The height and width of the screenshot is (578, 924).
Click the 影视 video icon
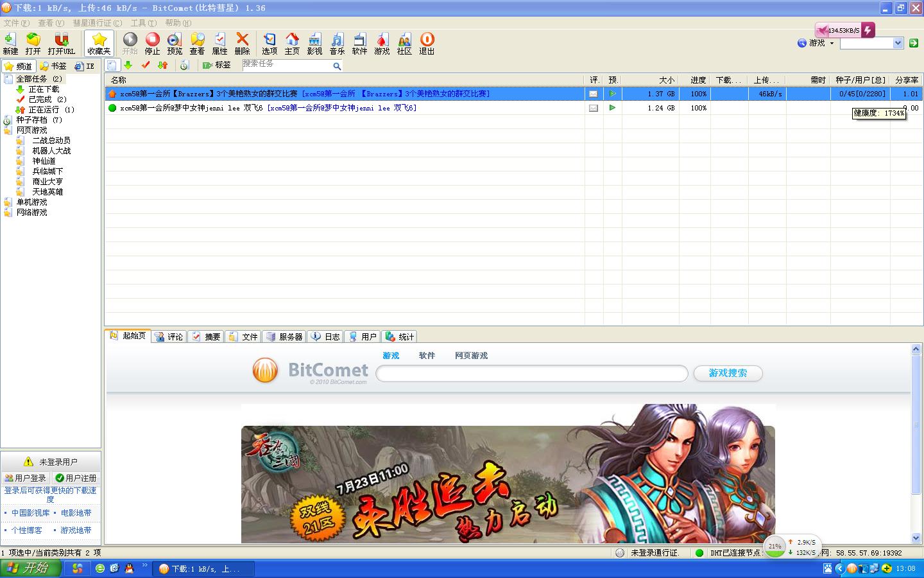[x=314, y=44]
